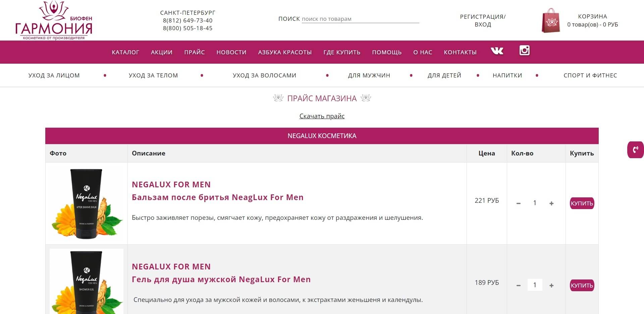Click the NEGALUX КОСМЕТИКА section header
The height and width of the screenshot is (314, 644).
[322, 136]
